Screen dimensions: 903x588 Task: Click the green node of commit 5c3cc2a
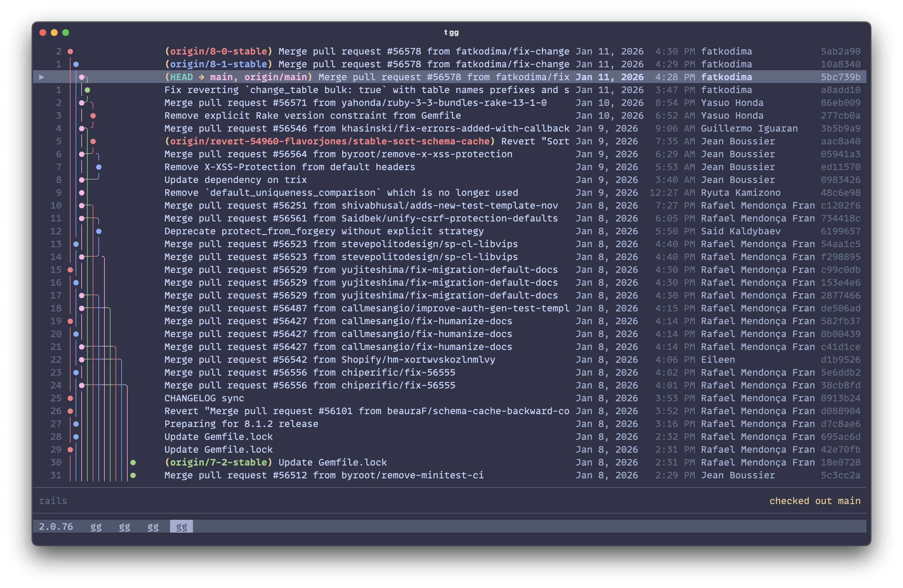133,475
